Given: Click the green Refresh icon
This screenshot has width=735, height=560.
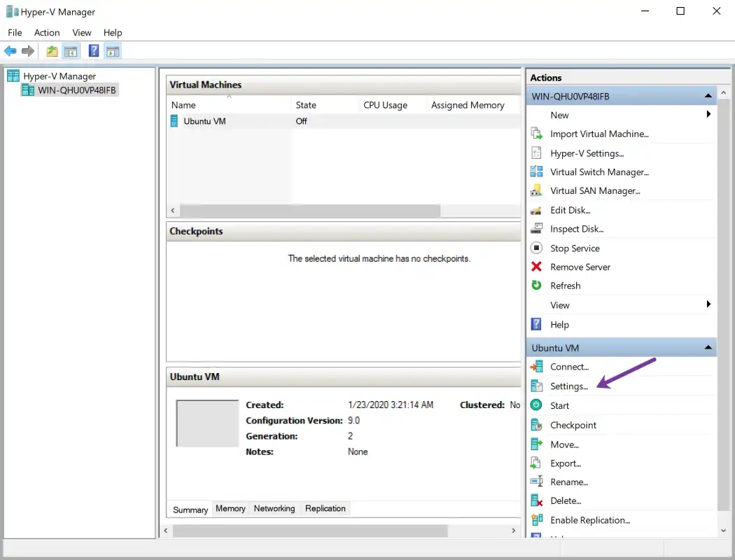Looking at the screenshot, I should click(536, 286).
